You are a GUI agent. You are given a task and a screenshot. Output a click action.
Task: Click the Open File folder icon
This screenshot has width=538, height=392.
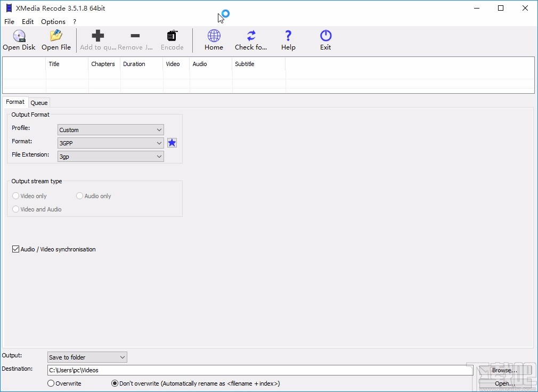[x=56, y=36]
